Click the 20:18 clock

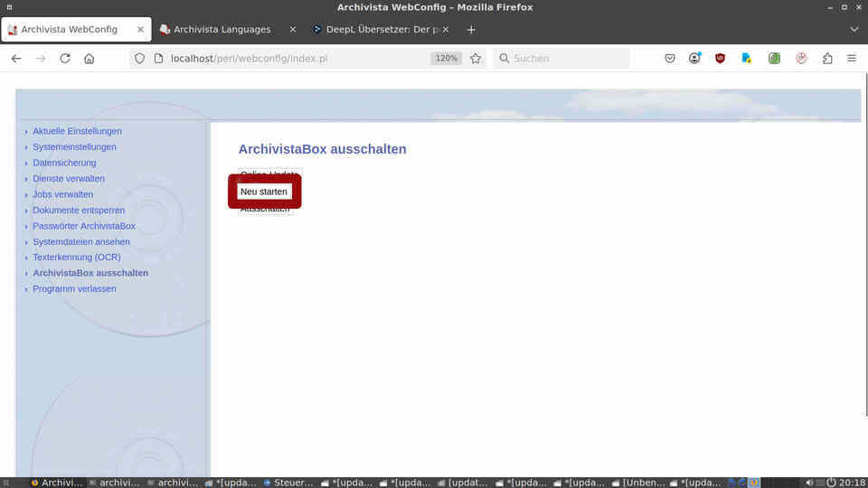click(x=853, y=483)
